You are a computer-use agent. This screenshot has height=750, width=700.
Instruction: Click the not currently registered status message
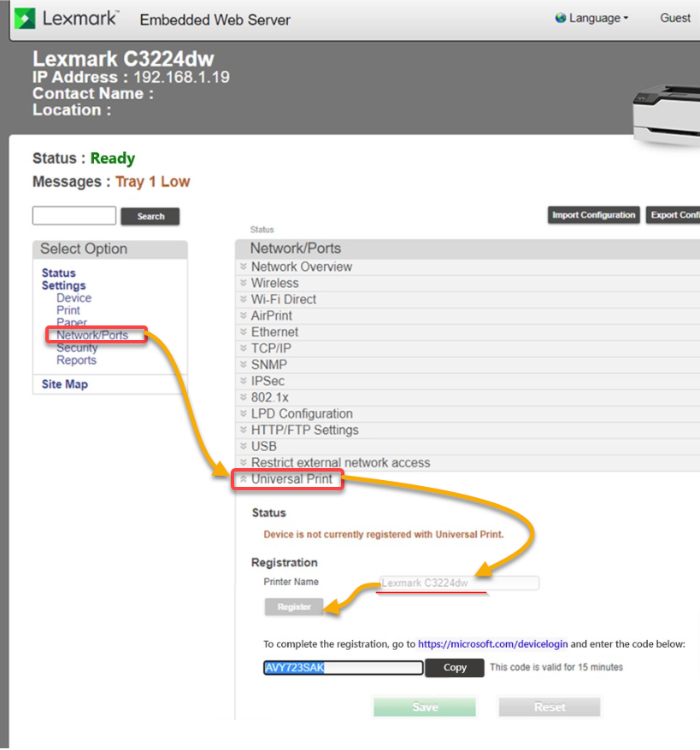pos(383,534)
